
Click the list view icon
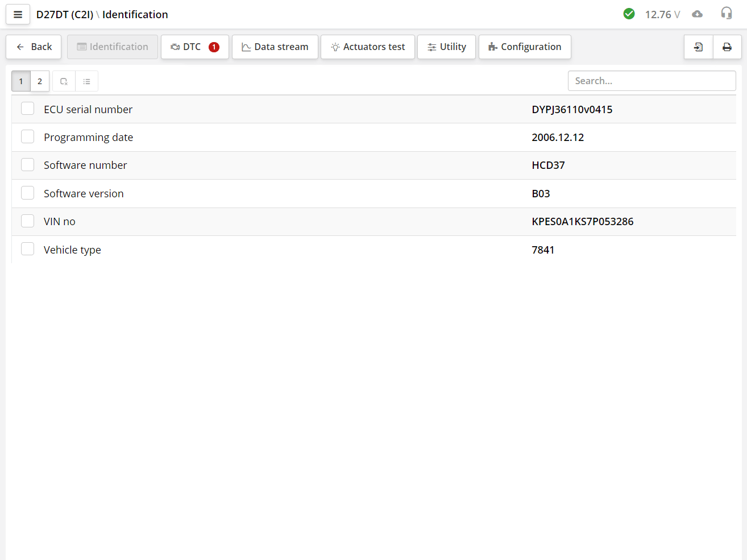(x=86, y=81)
